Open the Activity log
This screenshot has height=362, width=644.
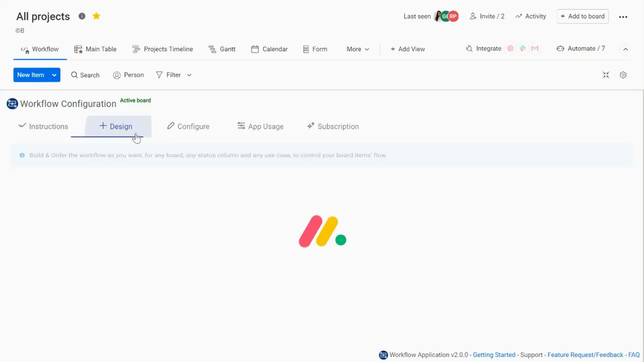[x=531, y=16]
